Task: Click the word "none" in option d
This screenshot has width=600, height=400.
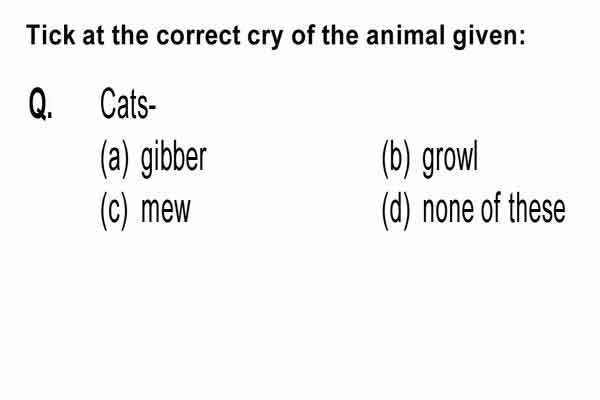Action: pos(448,210)
